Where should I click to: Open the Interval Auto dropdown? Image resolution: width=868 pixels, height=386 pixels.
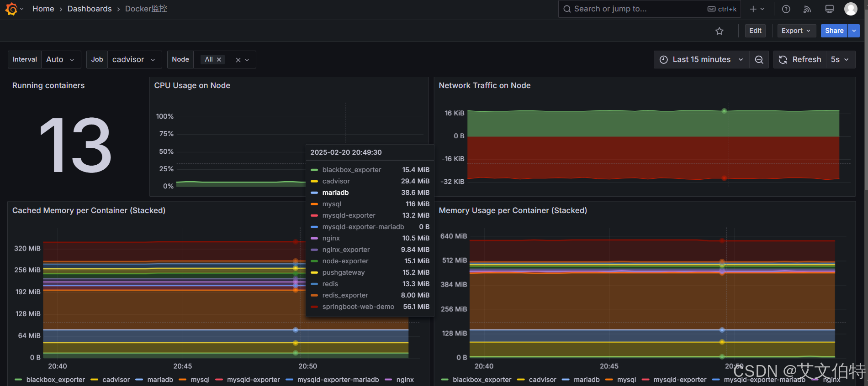pos(61,60)
